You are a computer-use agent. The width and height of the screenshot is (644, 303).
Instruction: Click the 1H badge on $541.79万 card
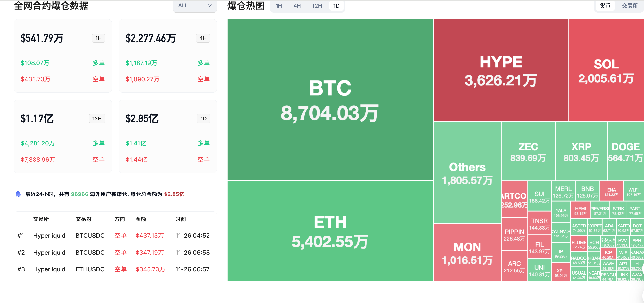point(98,38)
